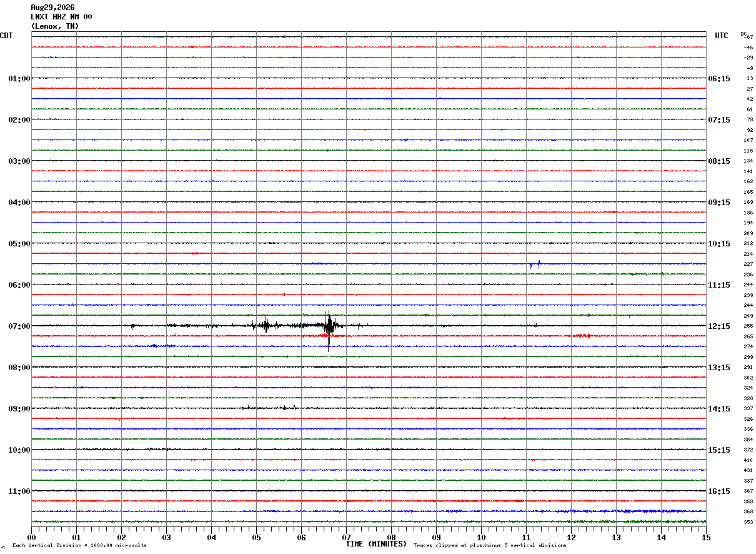The width and height of the screenshot is (756, 554).
Task: Click the small event on the 09:00 trace
Action: pyautogui.click(x=289, y=408)
